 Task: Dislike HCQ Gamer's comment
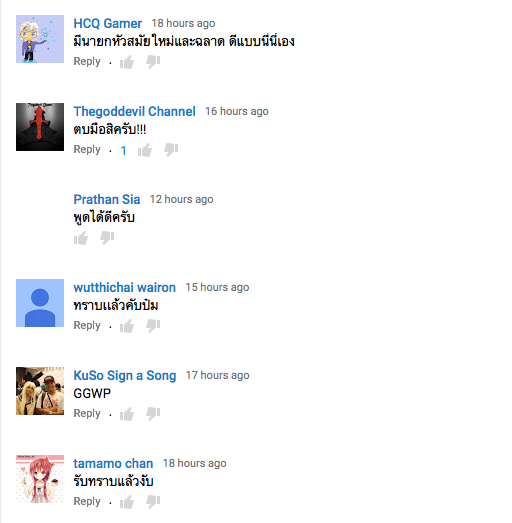[153, 62]
